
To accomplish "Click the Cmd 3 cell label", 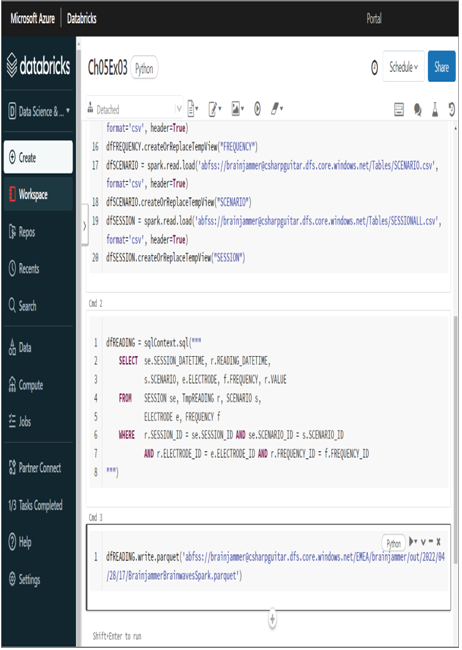I will click(x=95, y=517).
